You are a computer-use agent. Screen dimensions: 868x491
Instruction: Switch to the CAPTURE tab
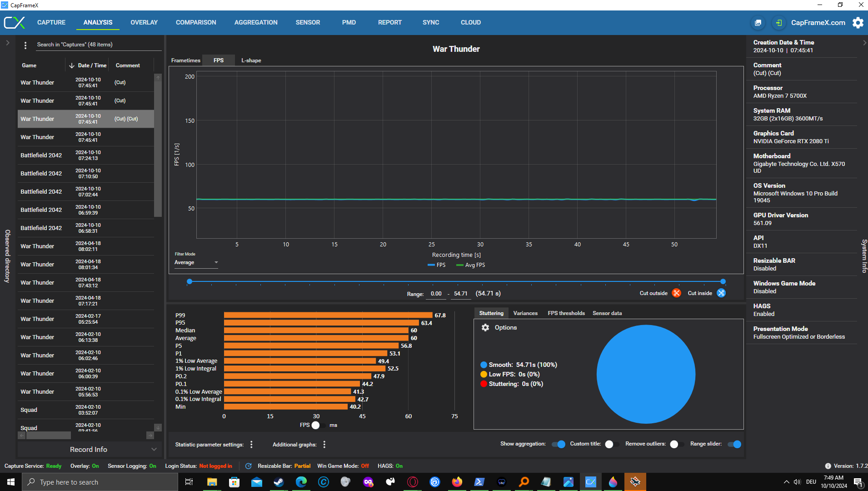[51, 23]
